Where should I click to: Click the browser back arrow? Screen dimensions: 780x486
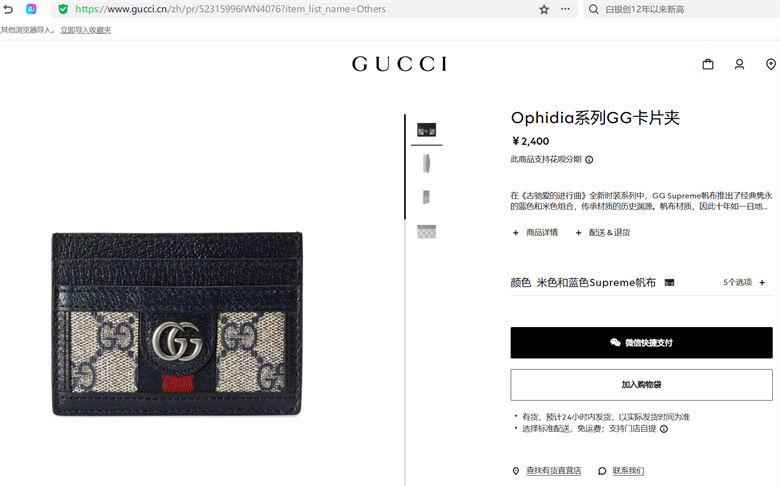coord(8,9)
